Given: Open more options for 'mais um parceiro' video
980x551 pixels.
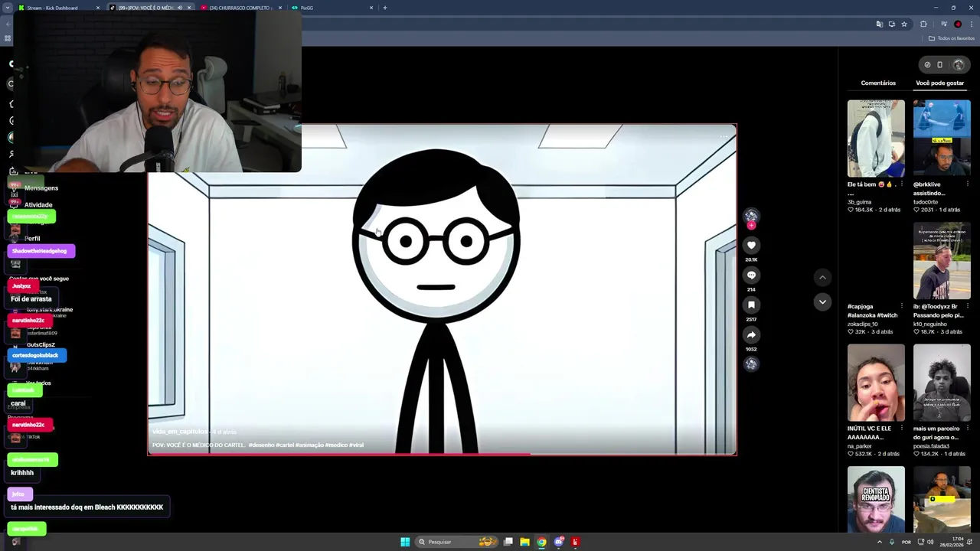Looking at the screenshot, I should click(x=967, y=429).
